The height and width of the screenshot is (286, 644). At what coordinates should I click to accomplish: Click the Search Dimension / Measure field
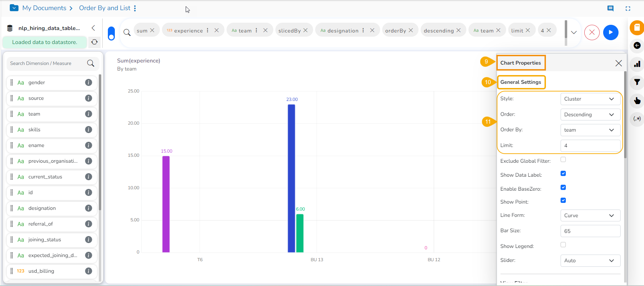point(47,63)
